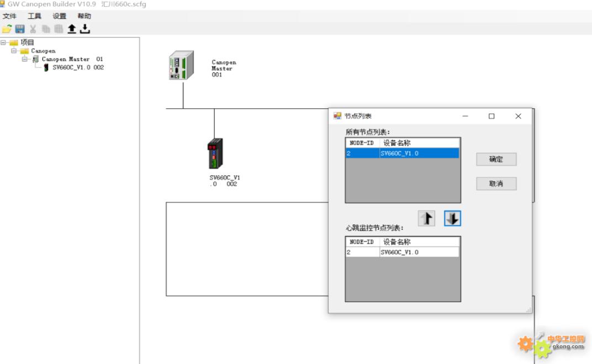Confirm with the 确定 button
592x364 pixels.
[496, 159]
